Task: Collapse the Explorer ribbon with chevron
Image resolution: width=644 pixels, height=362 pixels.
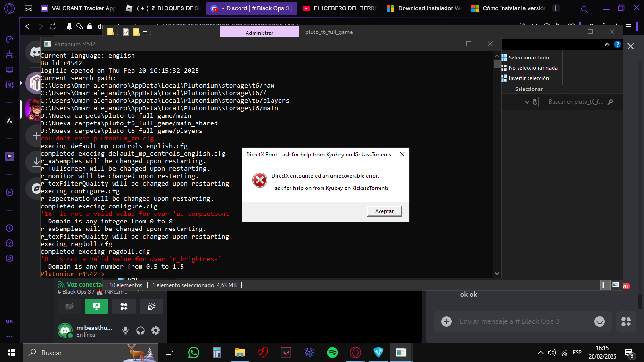Action: pyautogui.click(x=608, y=44)
